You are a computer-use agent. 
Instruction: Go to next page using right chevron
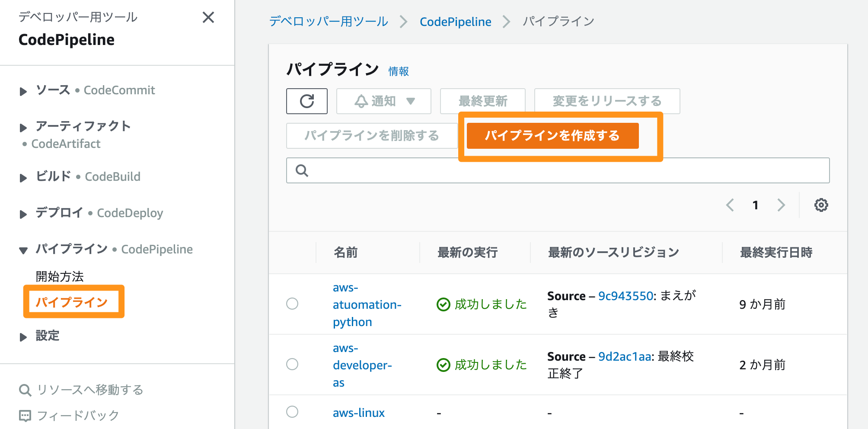781,205
